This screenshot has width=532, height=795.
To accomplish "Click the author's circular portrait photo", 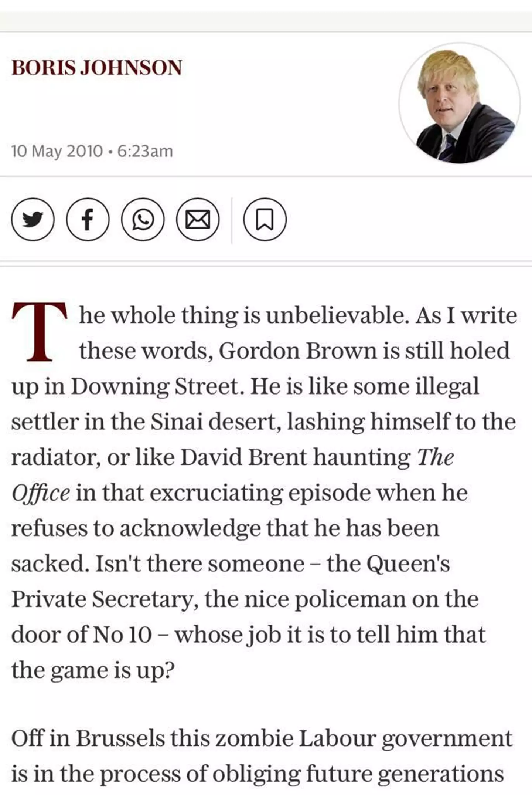I will click(x=459, y=103).
